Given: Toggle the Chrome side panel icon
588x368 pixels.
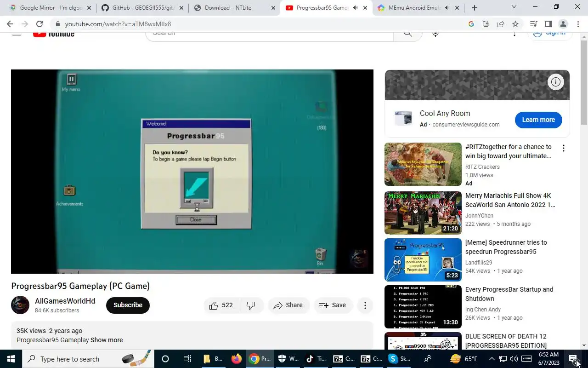Looking at the screenshot, I should pos(548,24).
